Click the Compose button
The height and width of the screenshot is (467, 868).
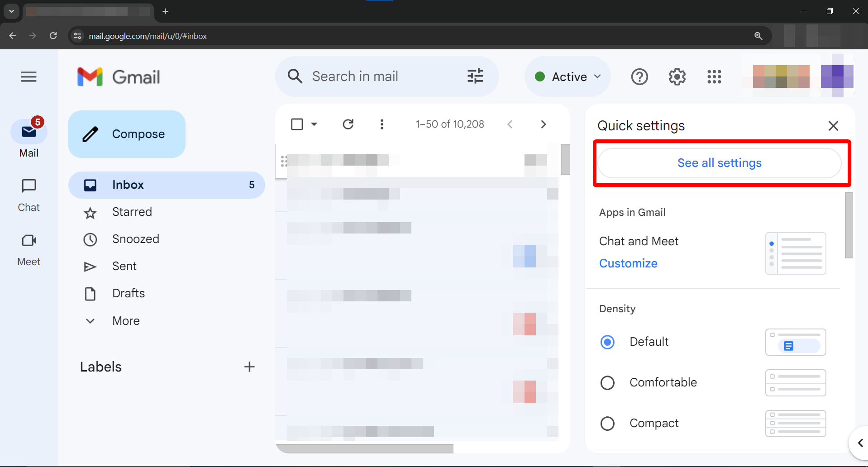127,134
